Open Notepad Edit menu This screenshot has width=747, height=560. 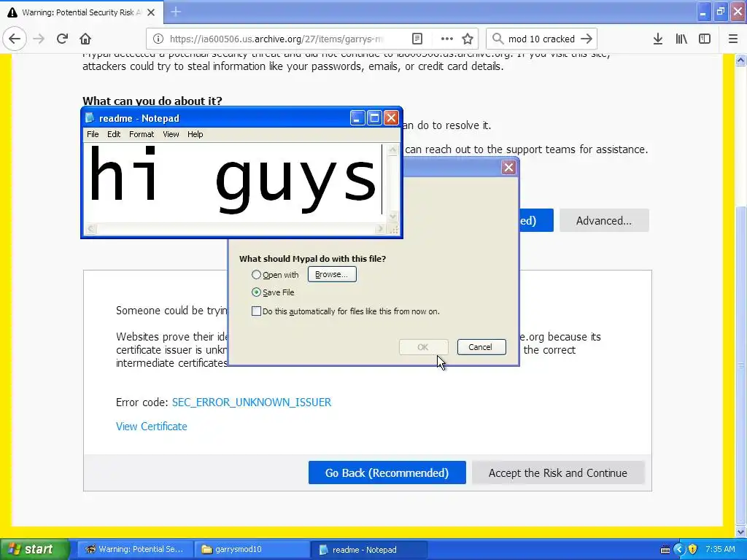(x=114, y=134)
